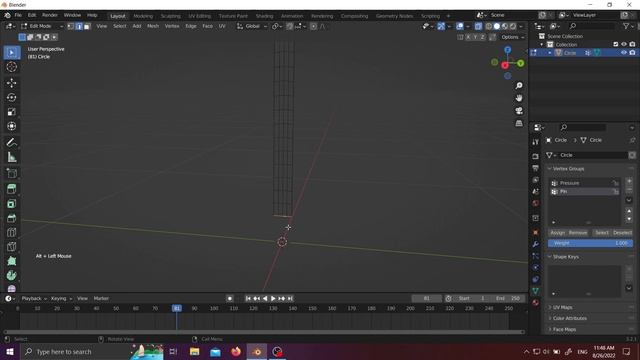640x360 pixels.
Task: Add a new vertex group with plus
Action: 629,181
